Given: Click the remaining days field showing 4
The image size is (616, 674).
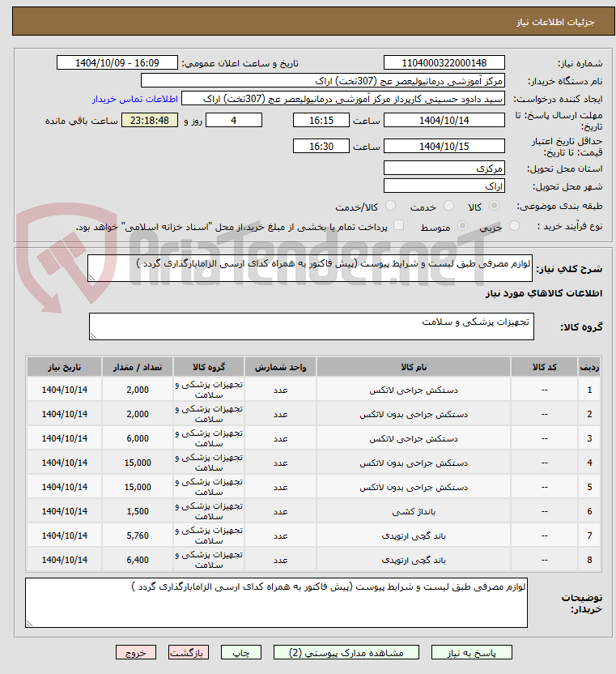Looking at the screenshot, I should coord(234,121).
